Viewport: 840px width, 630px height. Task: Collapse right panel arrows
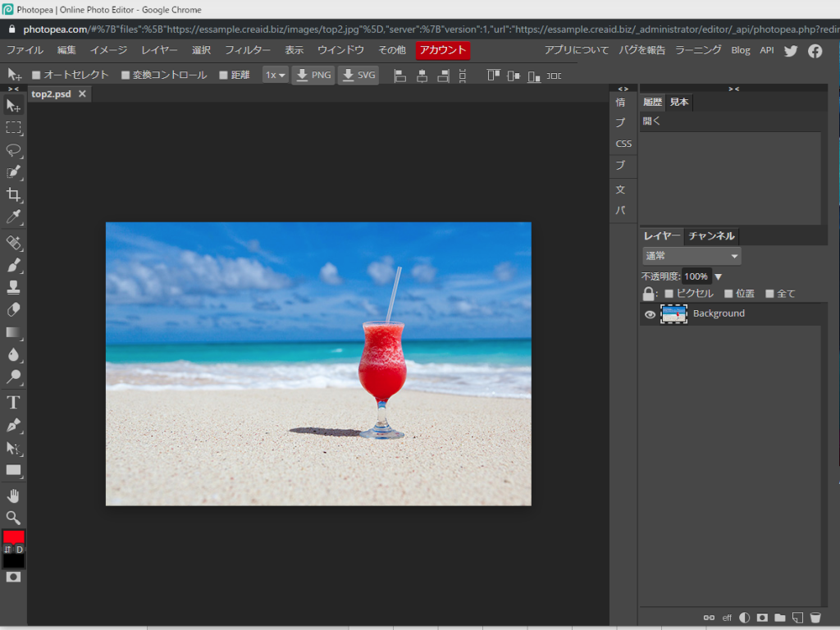click(734, 89)
